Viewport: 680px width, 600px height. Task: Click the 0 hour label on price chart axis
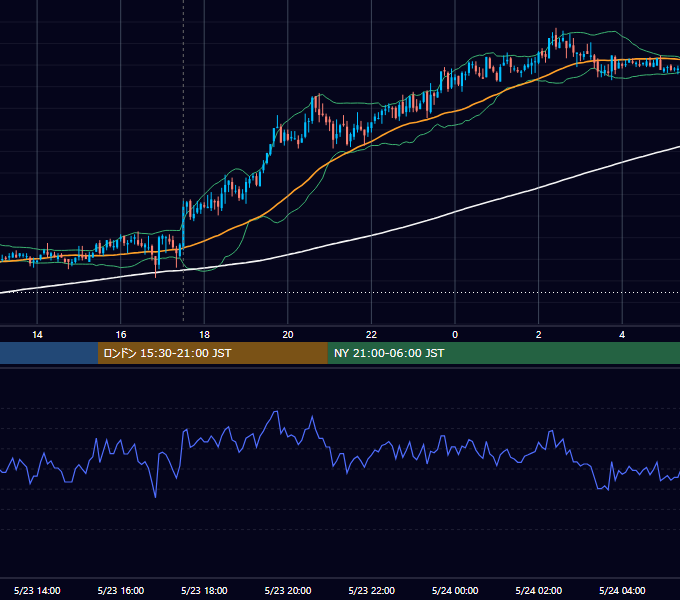pos(455,335)
